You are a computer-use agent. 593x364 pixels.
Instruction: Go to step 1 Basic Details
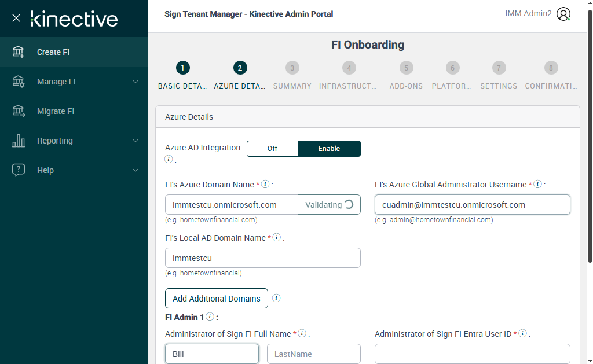point(182,68)
